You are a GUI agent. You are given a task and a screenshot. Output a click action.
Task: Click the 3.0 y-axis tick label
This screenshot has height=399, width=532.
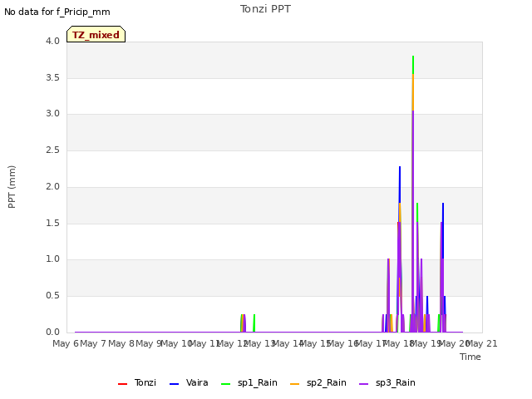coord(52,114)
